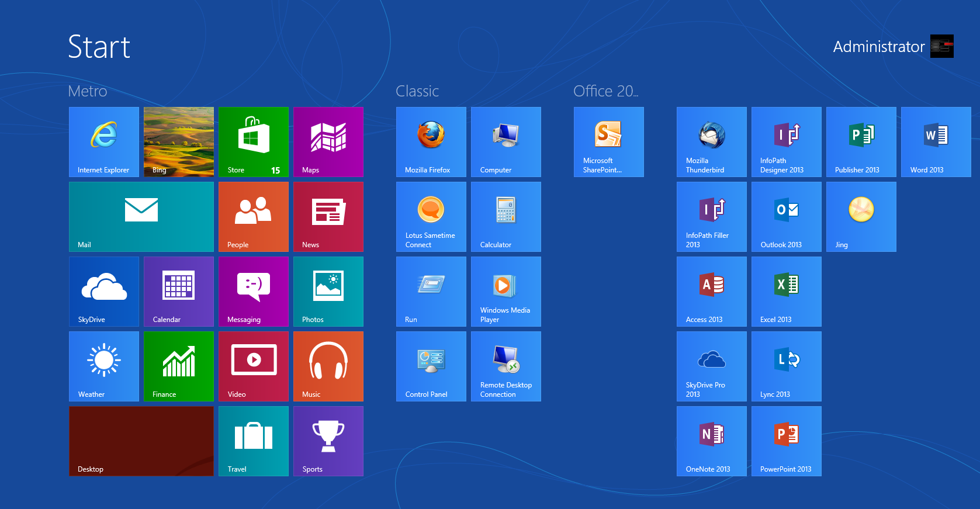Viewport: 980px width, 509px height.
Task: Check the Weather tile
Action: pos(104,366)
